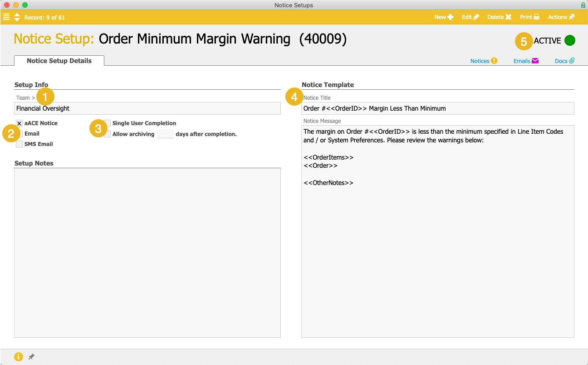Click the Order Minimum Margin Warning title
This screenshot has width=588, height=365.
click(195, 39)
